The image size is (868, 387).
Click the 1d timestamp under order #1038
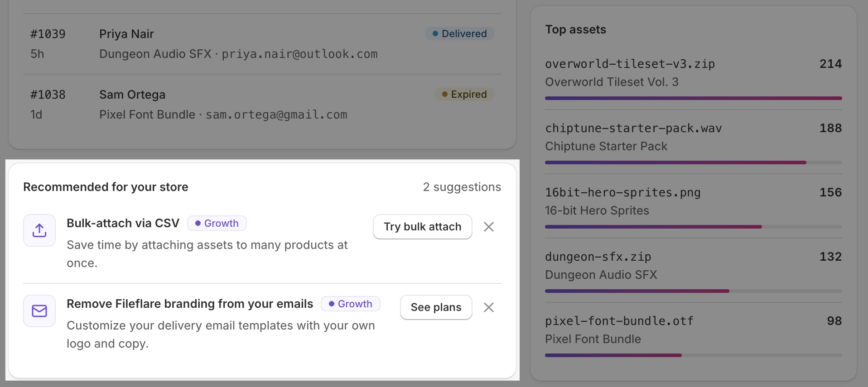(x=36, y=115)
